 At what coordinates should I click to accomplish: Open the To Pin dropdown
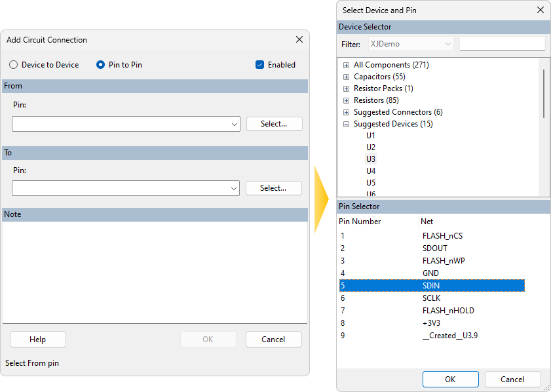click(235, 189)
